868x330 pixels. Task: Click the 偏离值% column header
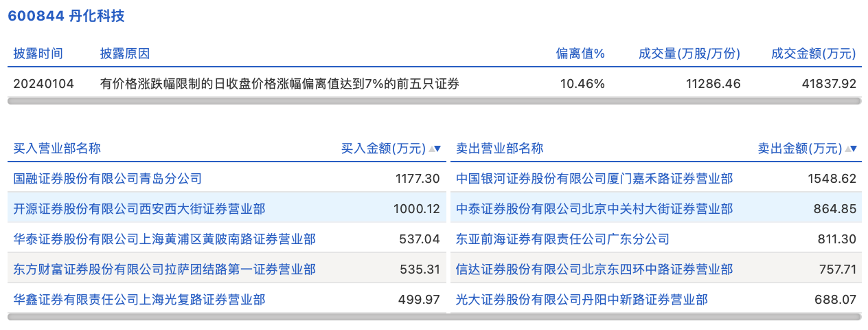(x=580, y=54)
